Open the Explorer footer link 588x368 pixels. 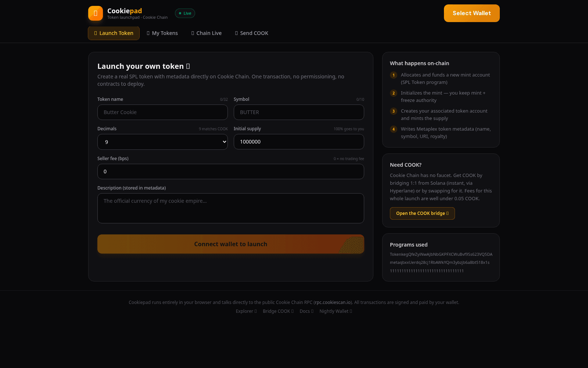tap(246, 311)
